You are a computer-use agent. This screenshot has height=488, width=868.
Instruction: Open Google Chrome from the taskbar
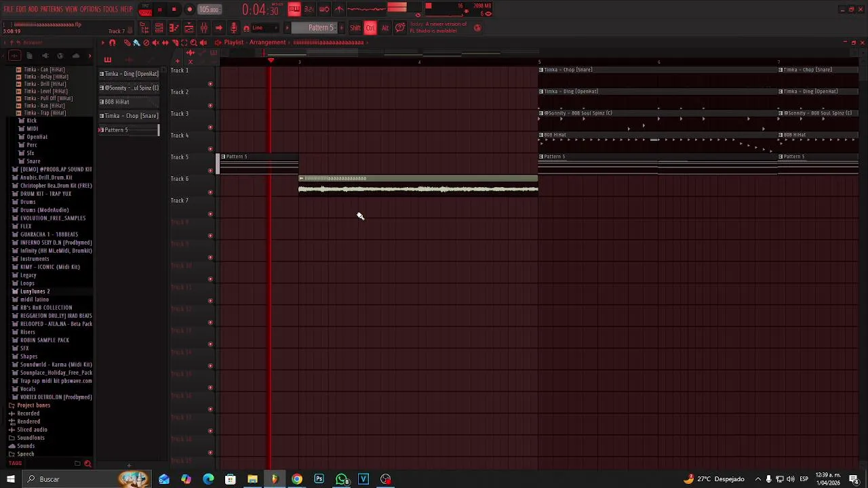296,479
